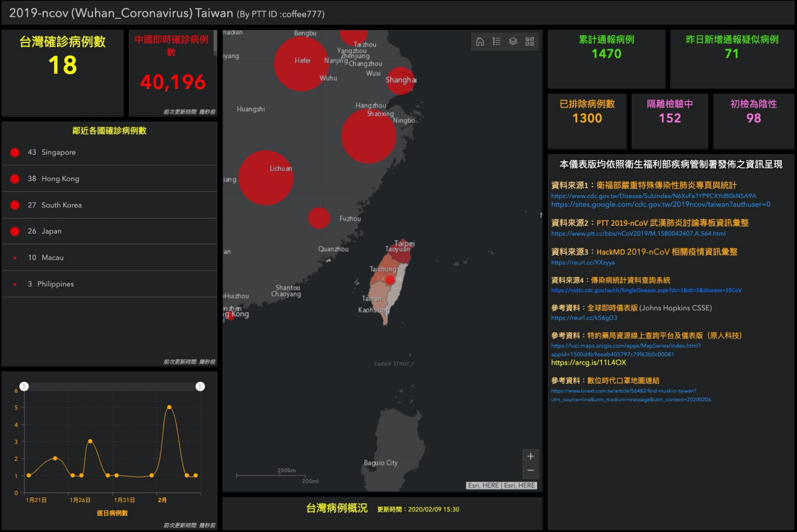Open the layer list icon on the map
The height and width of the screenshot is (532, 797).
pos(511,41)
